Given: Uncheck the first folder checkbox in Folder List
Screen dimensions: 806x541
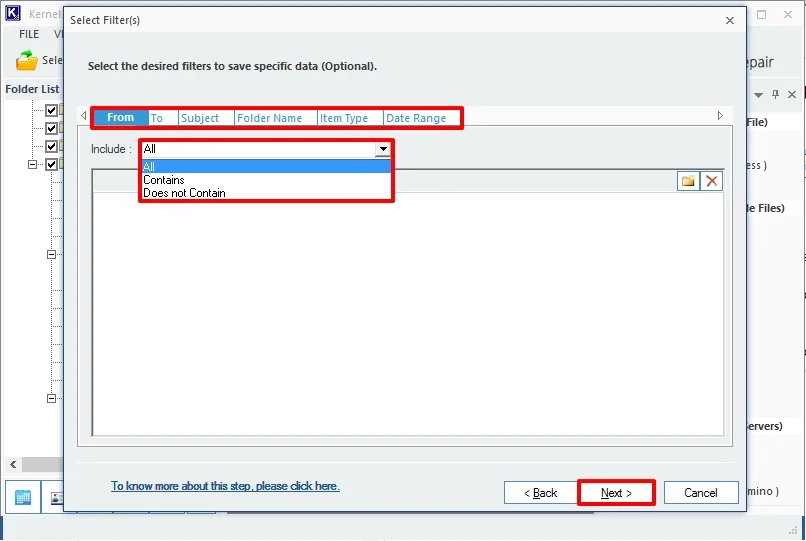Looking at the screenshot, I should 52,111.
